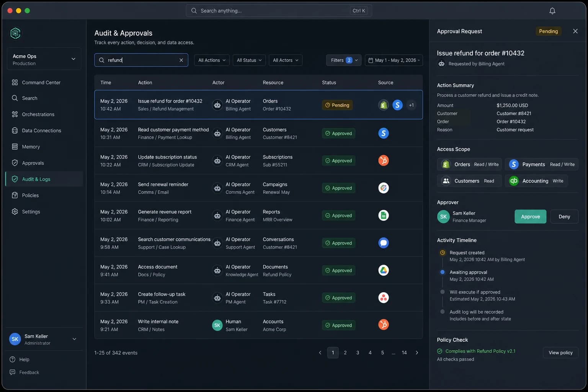This screenshot has height=392, width=588.
Task: Click the global Search anything field
Action: (279, 11)
